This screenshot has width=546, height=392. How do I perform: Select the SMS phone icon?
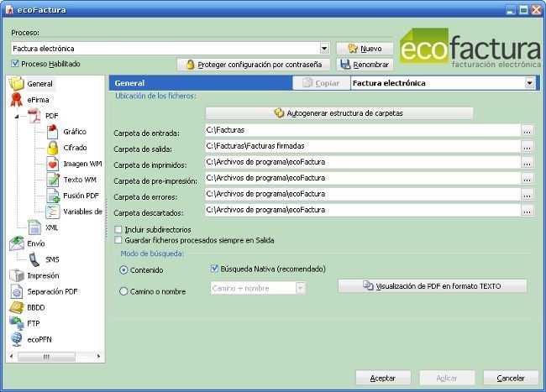(x=34, y=259)
